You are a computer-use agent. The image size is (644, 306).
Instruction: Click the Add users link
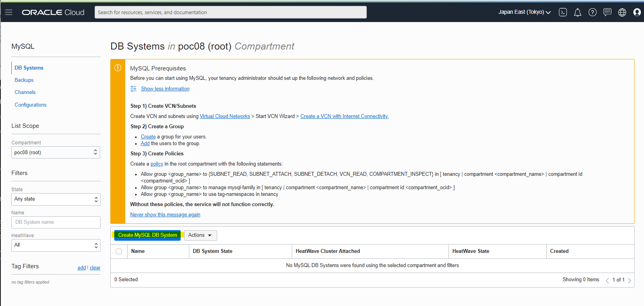[x=145, y=144]
